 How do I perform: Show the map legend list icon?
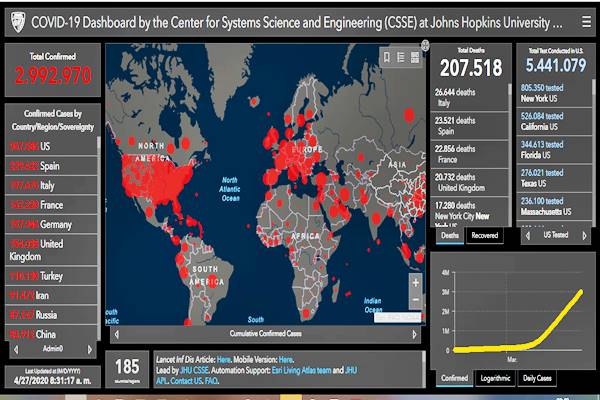[401, 57]
